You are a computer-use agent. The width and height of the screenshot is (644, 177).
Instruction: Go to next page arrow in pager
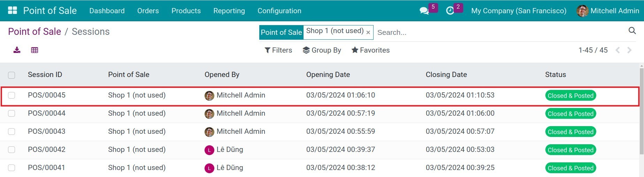pos(629,50)
